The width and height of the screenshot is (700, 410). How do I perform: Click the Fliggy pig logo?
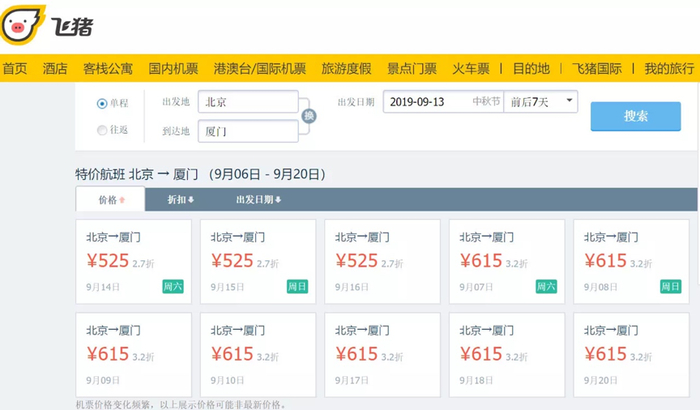20,25
